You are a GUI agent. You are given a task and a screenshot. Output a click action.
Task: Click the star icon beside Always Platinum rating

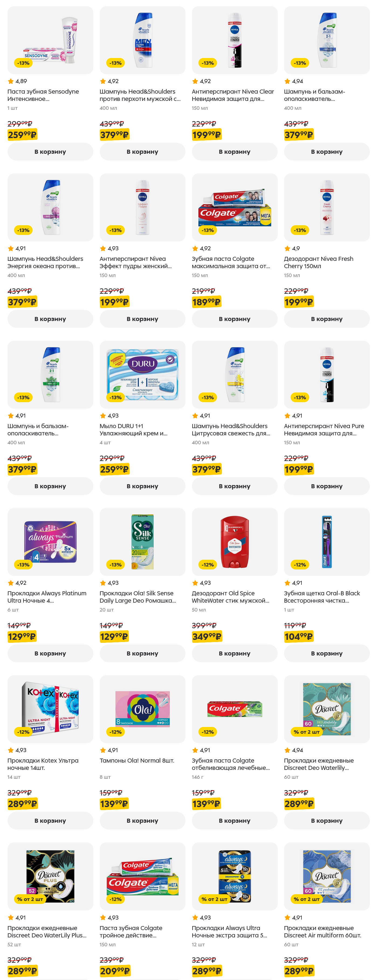click(11, 583)
